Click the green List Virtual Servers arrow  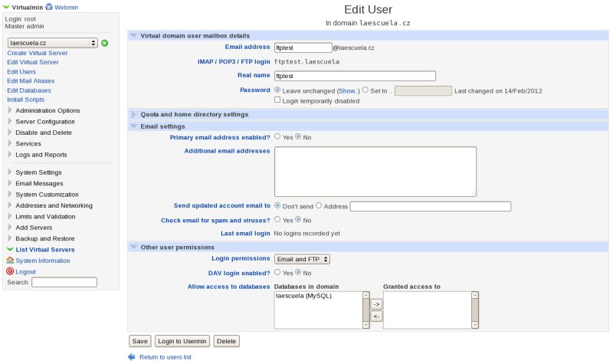pos(10,250)
